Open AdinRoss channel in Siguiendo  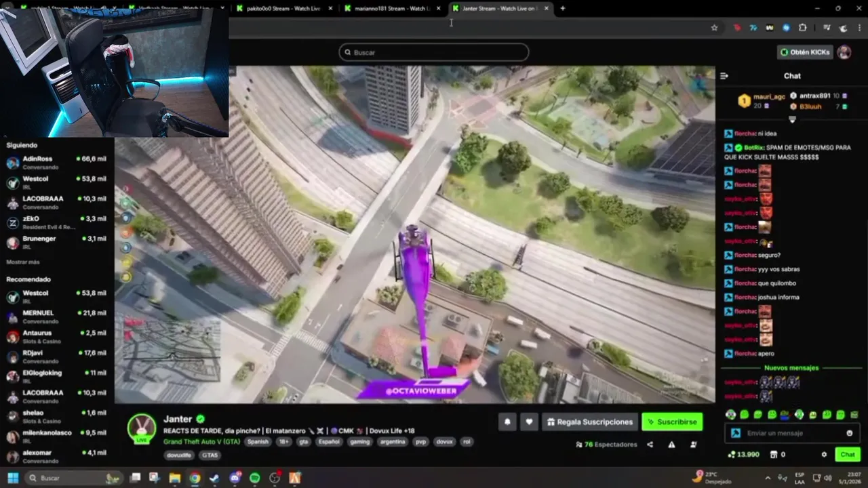tap(56, 162)
